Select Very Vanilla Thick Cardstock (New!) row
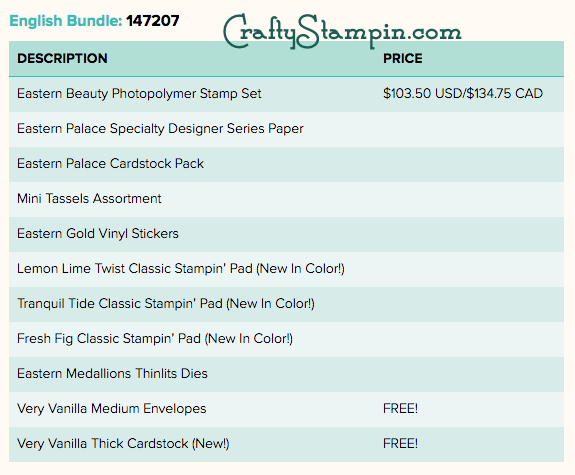575x475 pixels. 286,445
